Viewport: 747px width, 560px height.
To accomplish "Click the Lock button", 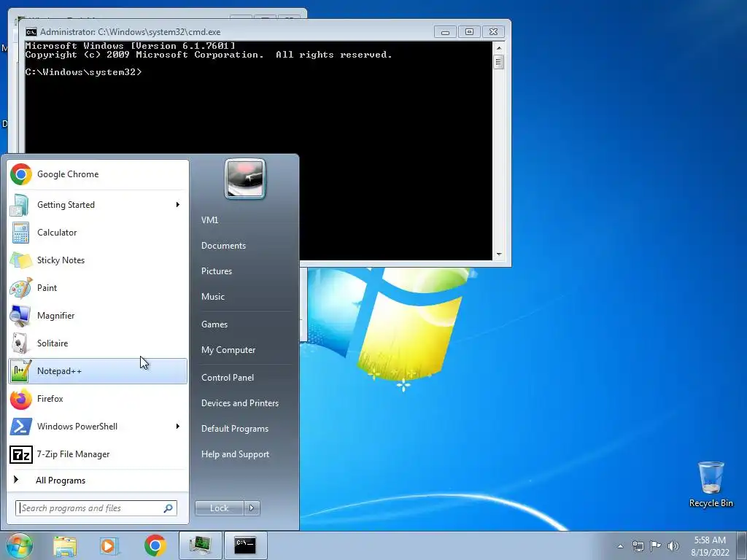I will [x=219, y=508].
